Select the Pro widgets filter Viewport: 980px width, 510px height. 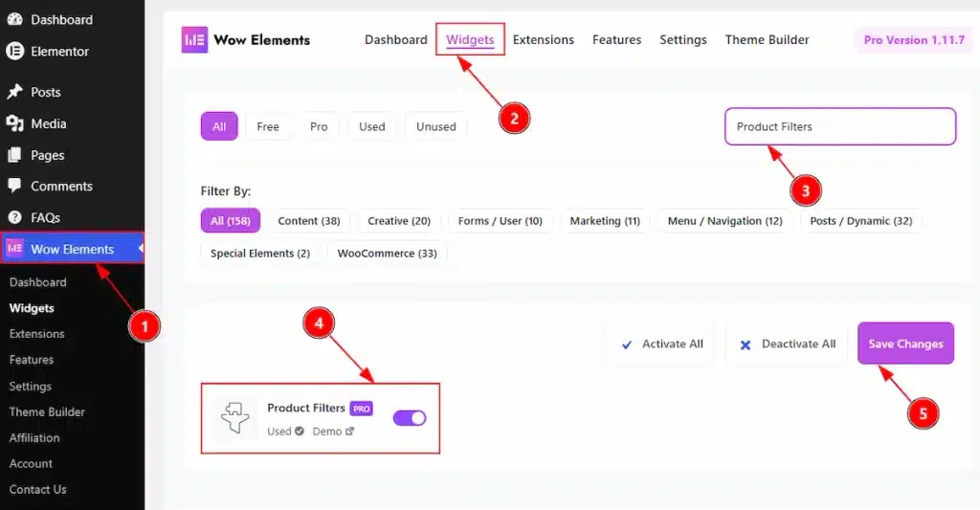(x=319, y=126)
